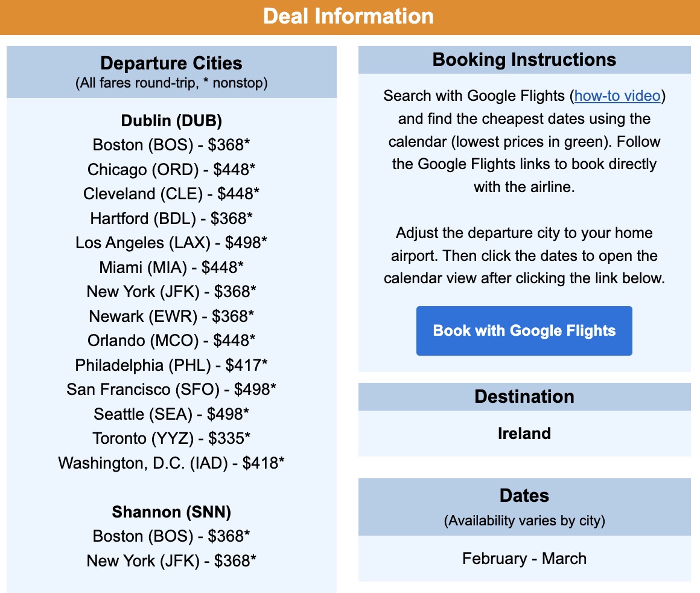700x593 pixels.
Task: Open the how-to video link
Action: point(617,95)
